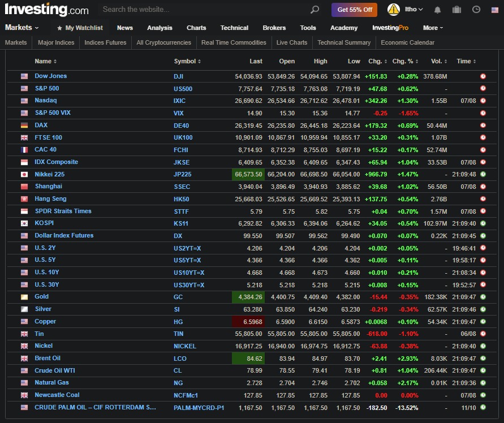Image resolution: width=504 pixels, height=423 pixels.
Task: Sort table by Name column
Action: point(46,61)
